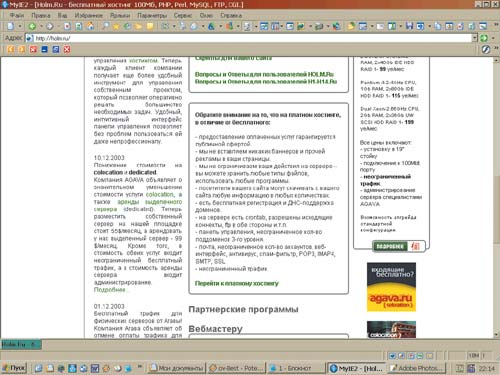Viewport: 500px width, 375px height.
Task: Open the Сервис menu
Action: click(x=183, y=15)
